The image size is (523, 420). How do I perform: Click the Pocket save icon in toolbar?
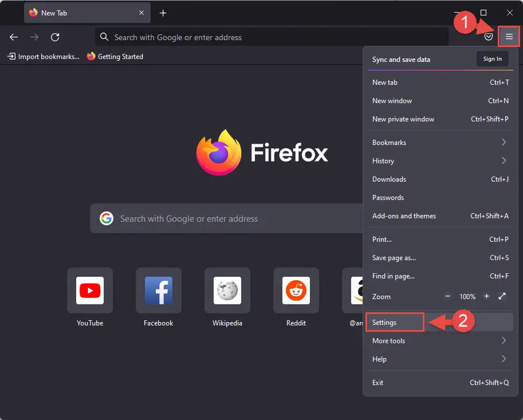pyautogui.click(x=488, y=37)
